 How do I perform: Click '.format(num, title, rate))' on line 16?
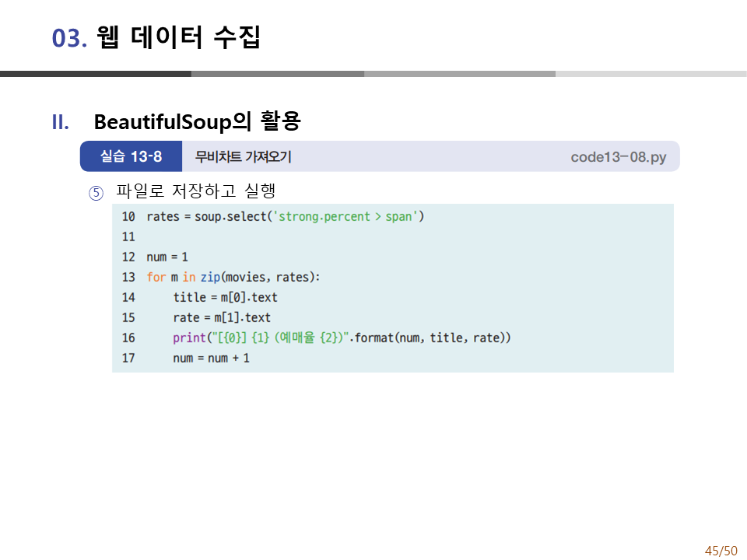click(430, 338)
